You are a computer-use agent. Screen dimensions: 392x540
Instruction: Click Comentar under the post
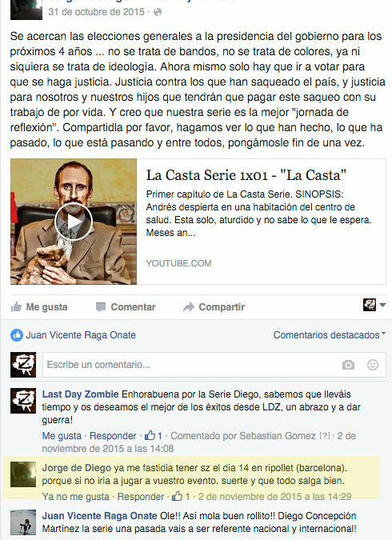pos(126,307)
